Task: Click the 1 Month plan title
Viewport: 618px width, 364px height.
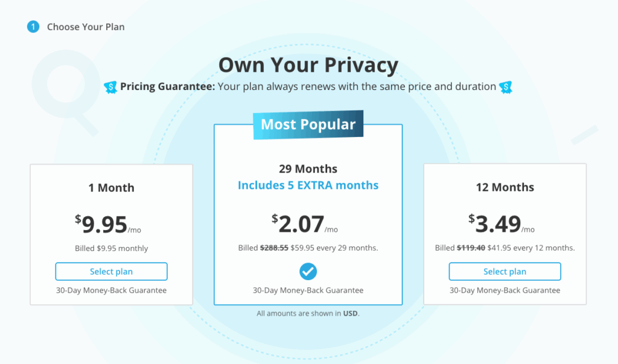Action: pos(111,188)
